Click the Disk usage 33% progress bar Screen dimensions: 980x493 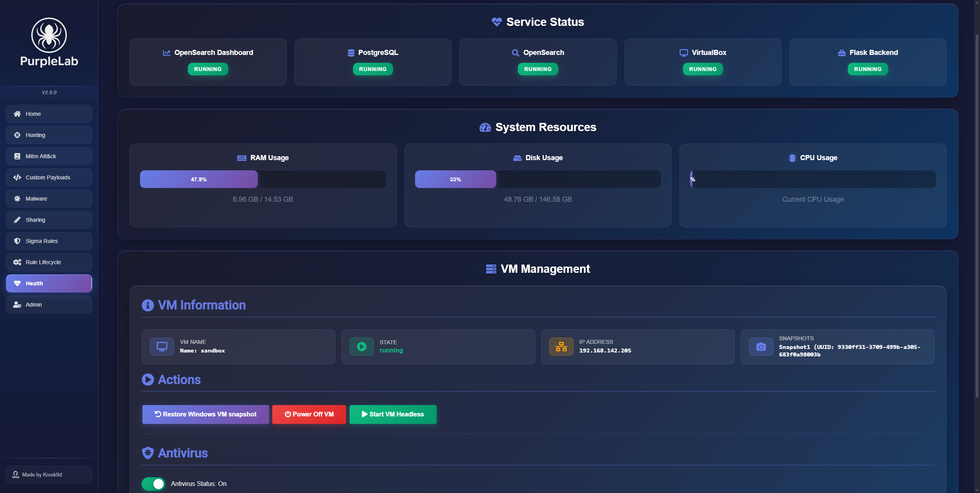pos(538,179)
